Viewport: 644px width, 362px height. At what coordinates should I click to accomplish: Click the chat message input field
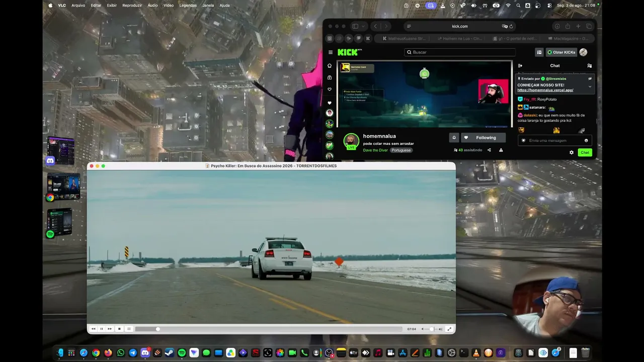click(x=554, y=140)
